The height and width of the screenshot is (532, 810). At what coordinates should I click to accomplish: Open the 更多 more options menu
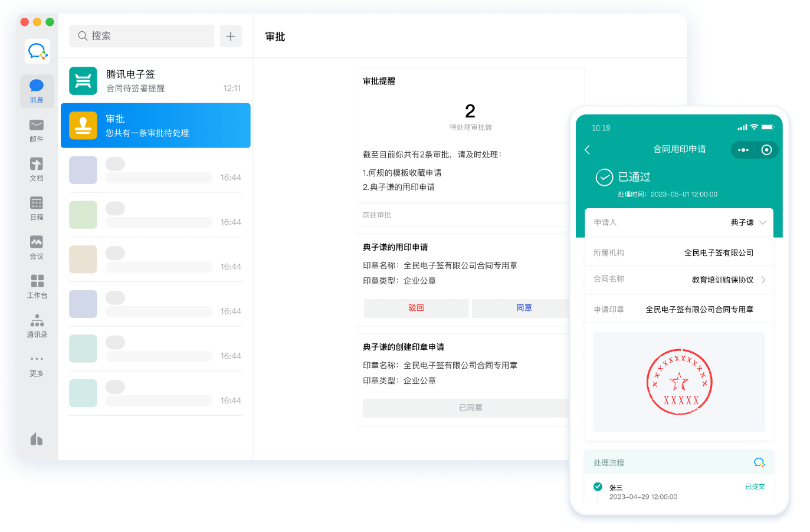(37, 365)
